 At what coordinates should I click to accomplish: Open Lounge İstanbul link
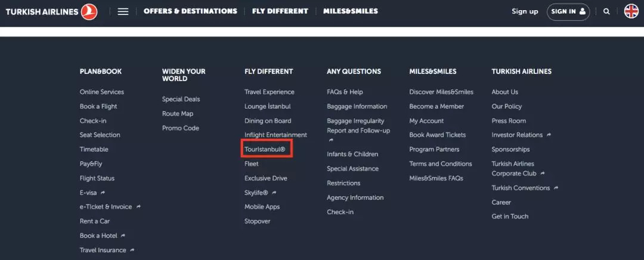click(x=267, y=106)
